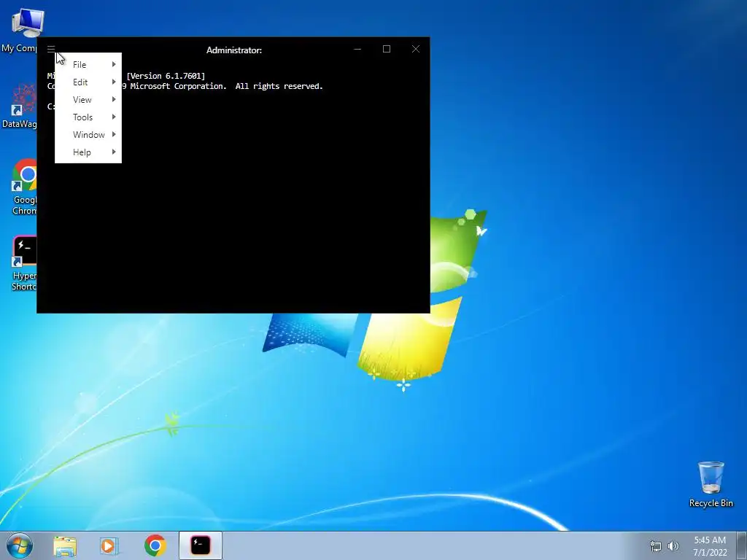Open the Windows Start button
Image resolution: width=747 pixels, height=560 pixels.
tap(20, 545)
